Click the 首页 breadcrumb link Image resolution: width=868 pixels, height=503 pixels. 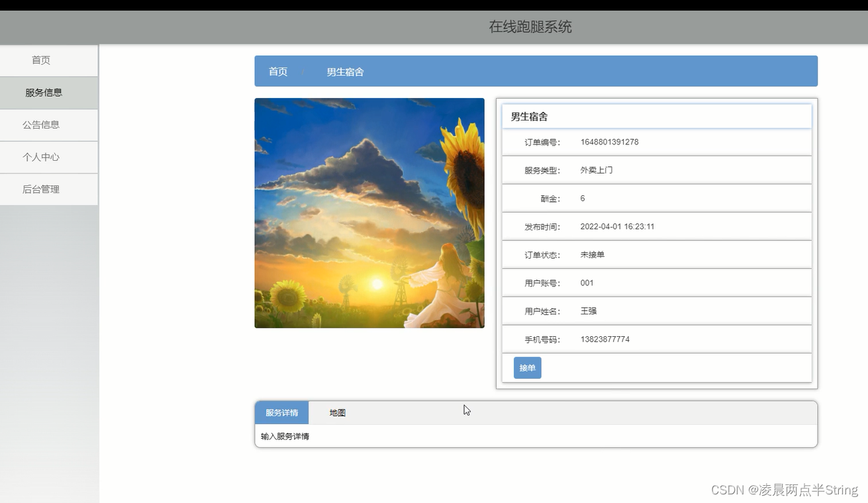278,71
